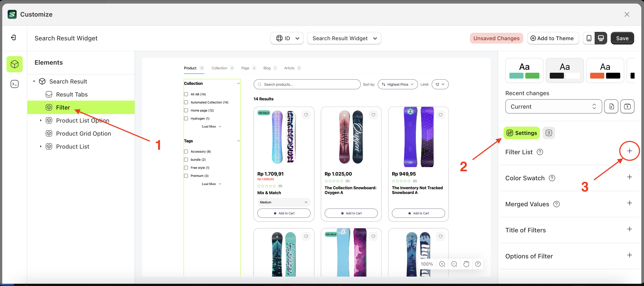The image size is (644, 286).
Task: Click the search products input field
Action: (307, 84)
